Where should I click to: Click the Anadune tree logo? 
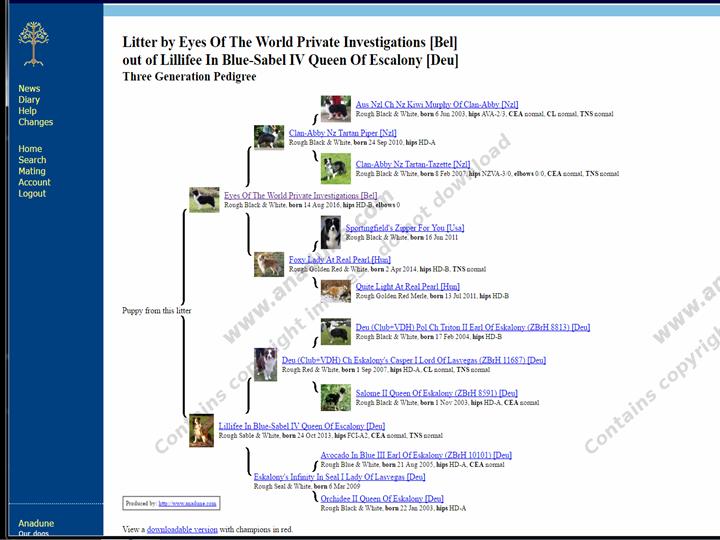tap(32, 44)
